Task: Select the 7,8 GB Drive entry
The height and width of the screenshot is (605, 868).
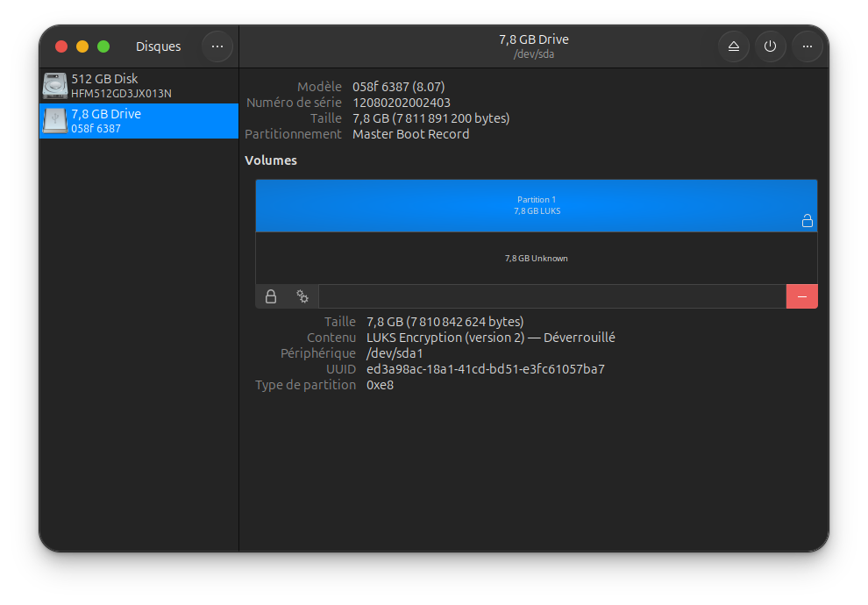Action: [x=139, y=121]
